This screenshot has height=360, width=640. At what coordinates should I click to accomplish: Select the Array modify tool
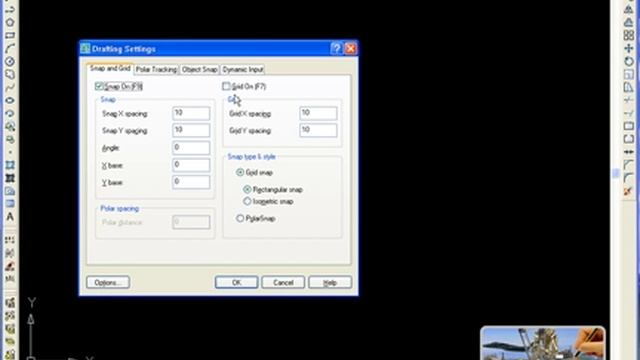(629, 36)
